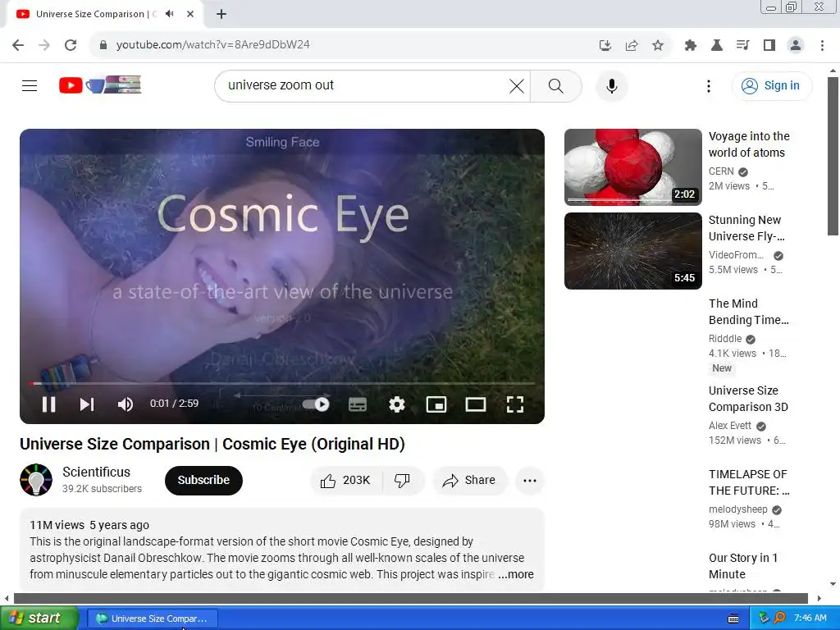Open Chrome Labs flask icon

716,45
